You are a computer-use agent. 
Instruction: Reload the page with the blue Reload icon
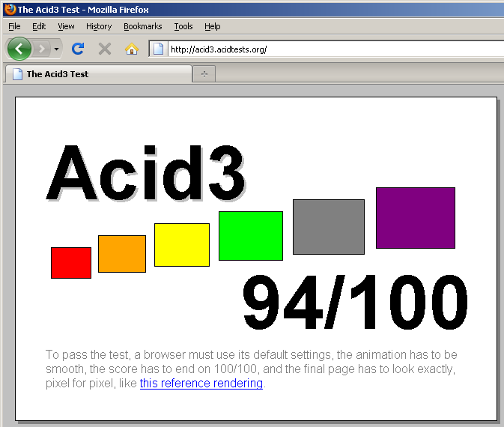click(x=78, y=49)
